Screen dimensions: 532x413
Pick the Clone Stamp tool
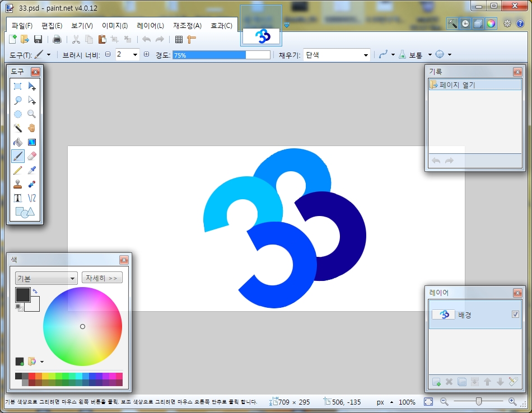pyautogui.click(x=18, y=184)
